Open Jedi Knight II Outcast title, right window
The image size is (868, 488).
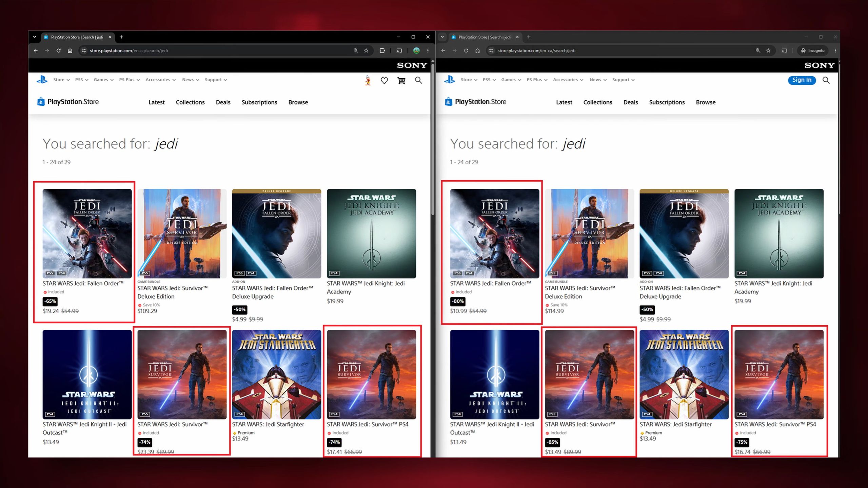click(x=492, y=428)
